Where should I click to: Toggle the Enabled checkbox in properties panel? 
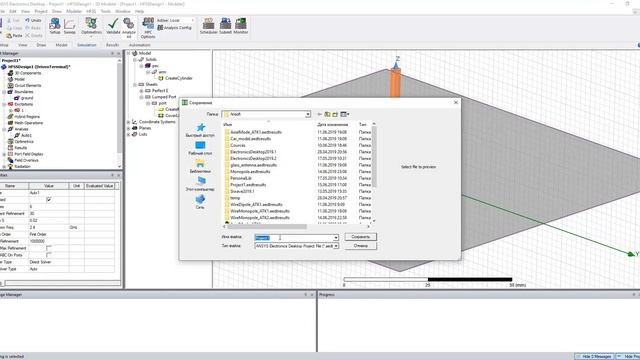(x=49, y=200)
